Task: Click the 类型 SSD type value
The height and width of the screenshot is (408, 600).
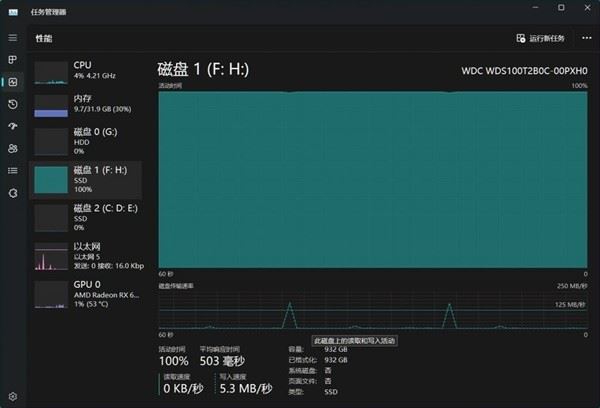Action: (x=331, y=392)
